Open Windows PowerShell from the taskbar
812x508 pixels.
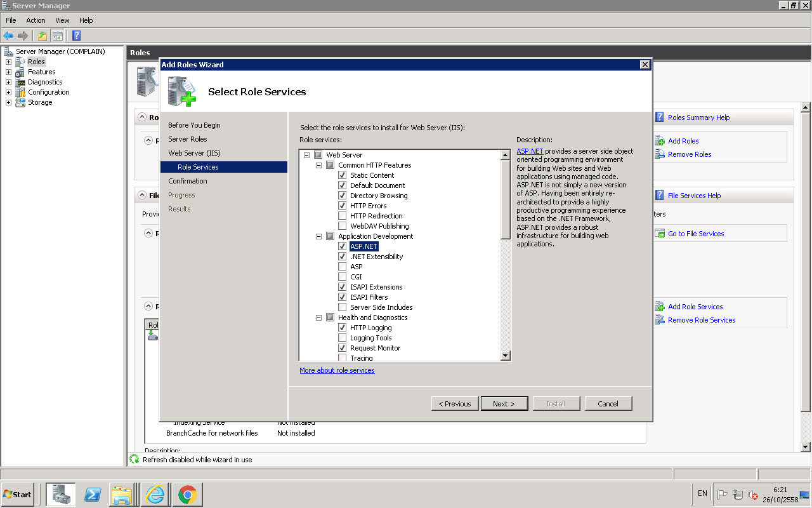91,494
